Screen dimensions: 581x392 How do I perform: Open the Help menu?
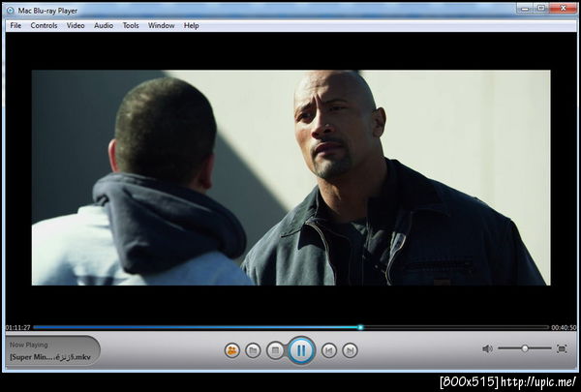191,25
